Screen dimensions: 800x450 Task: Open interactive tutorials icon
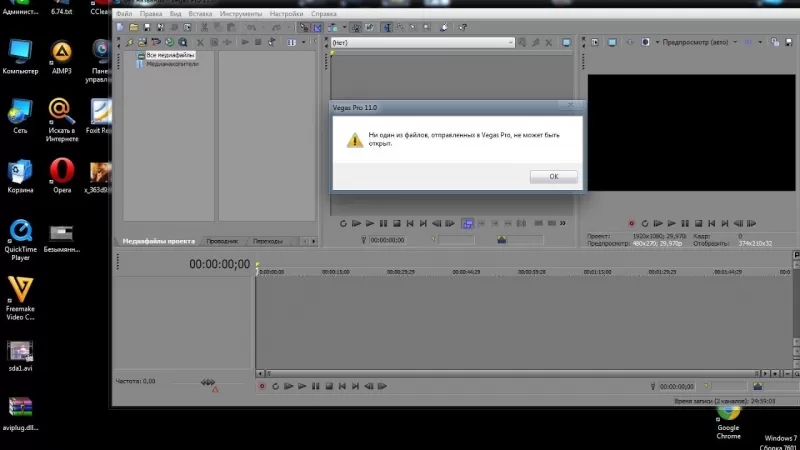444,27
